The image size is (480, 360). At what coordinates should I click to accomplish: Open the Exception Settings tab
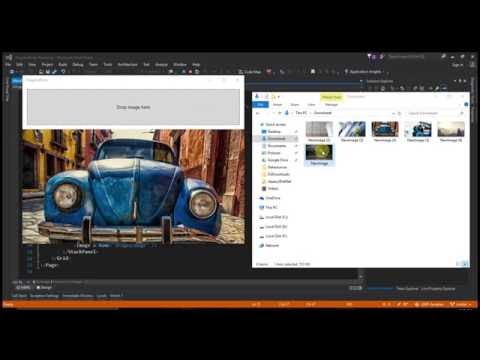point(44,296)
